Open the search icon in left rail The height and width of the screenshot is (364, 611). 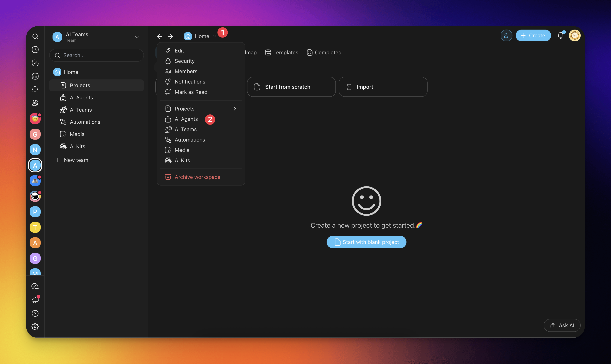click(35, 36)
